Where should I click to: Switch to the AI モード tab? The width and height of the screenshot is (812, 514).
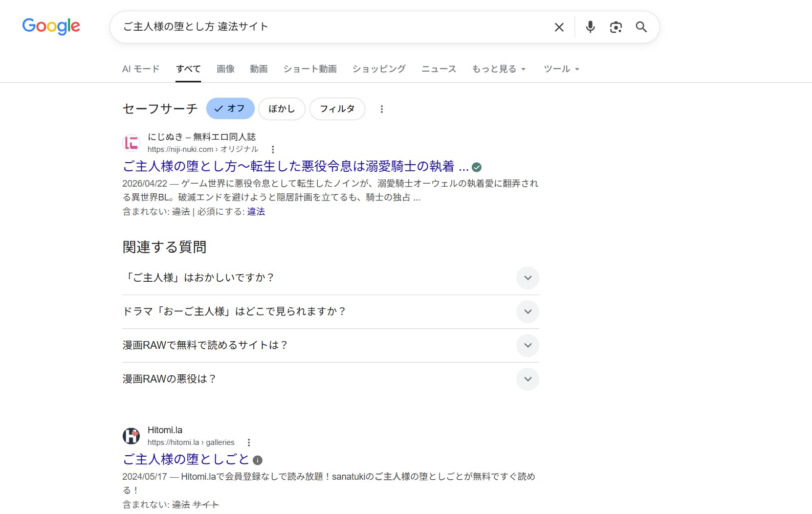click(141, 69)
